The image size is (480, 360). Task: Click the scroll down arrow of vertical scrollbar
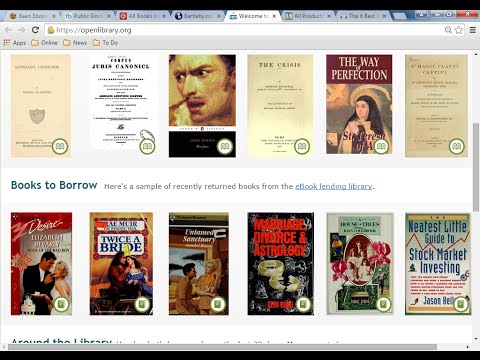(476, 339)
